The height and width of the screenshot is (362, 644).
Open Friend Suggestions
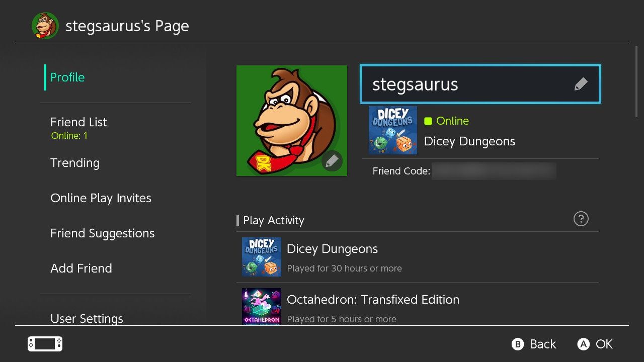coord(102,233)
